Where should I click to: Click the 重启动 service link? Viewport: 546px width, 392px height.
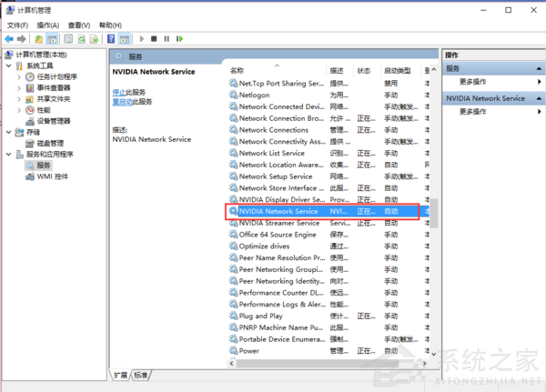pyautogui.click(x=122, y=103)
